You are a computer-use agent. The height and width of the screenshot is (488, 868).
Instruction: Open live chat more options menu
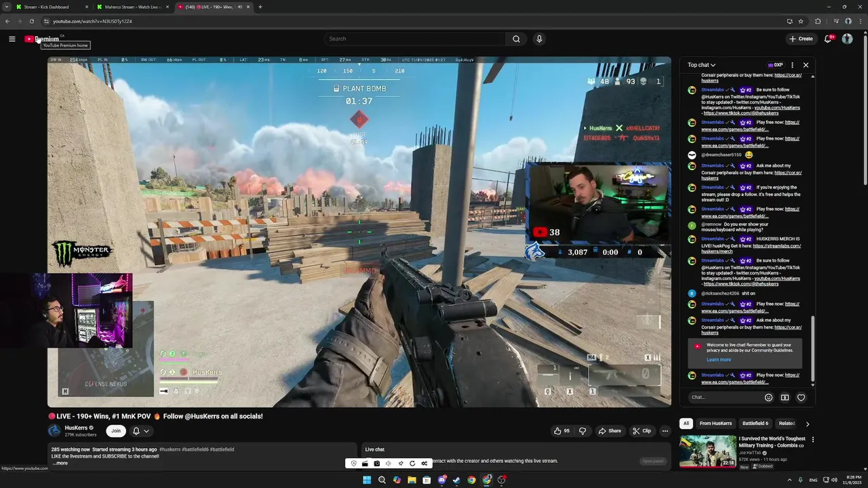click(x=792, y=65)
